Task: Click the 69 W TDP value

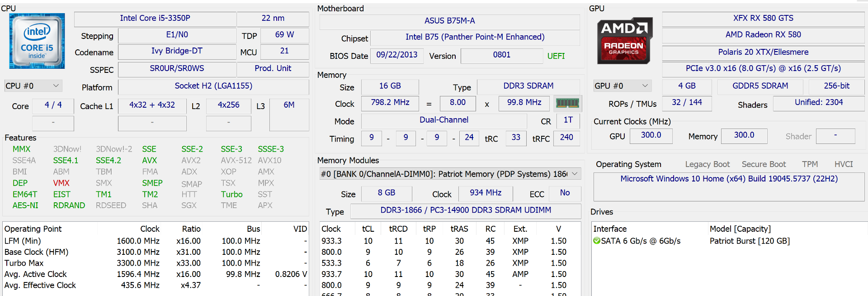Action: coord(285,35)
